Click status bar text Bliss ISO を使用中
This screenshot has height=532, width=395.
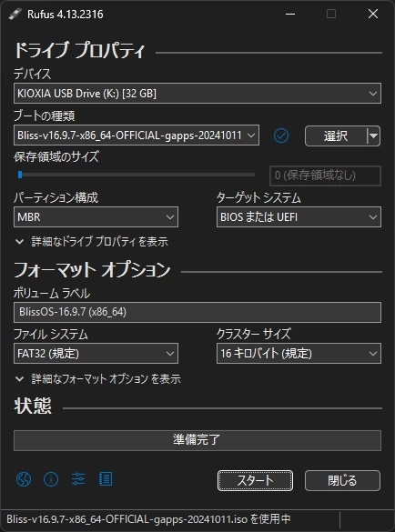[148, 518]
